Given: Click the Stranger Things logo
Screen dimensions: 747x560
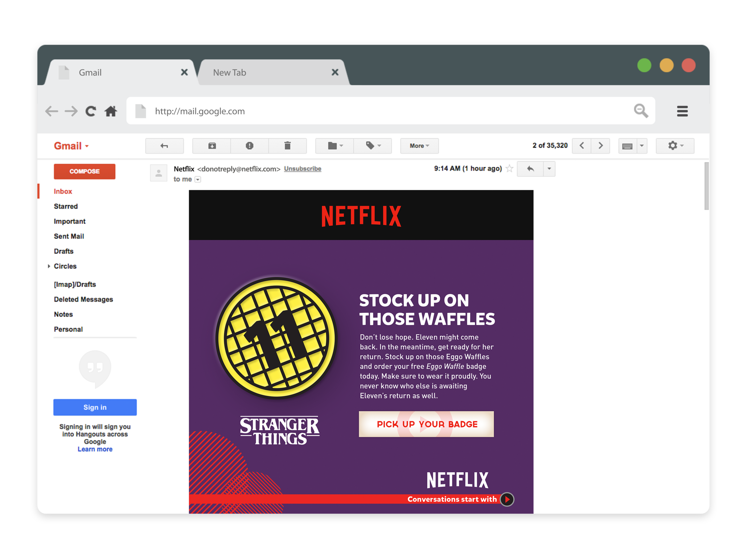Looking at the screenshot, I should (x=280, y=430).
